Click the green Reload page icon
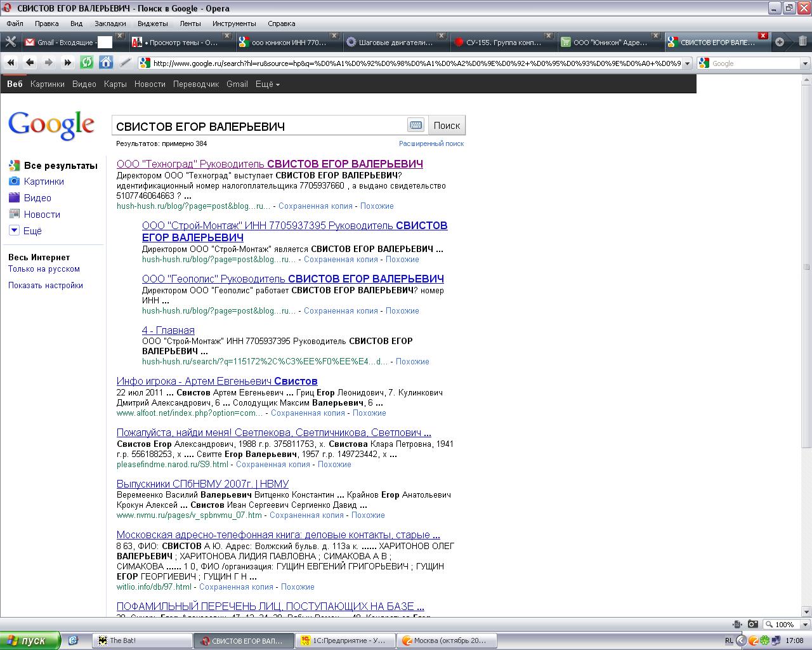Image resolution: width=812 pixels, height=650 pixels. pyautogui.click(x=86, y=62)
